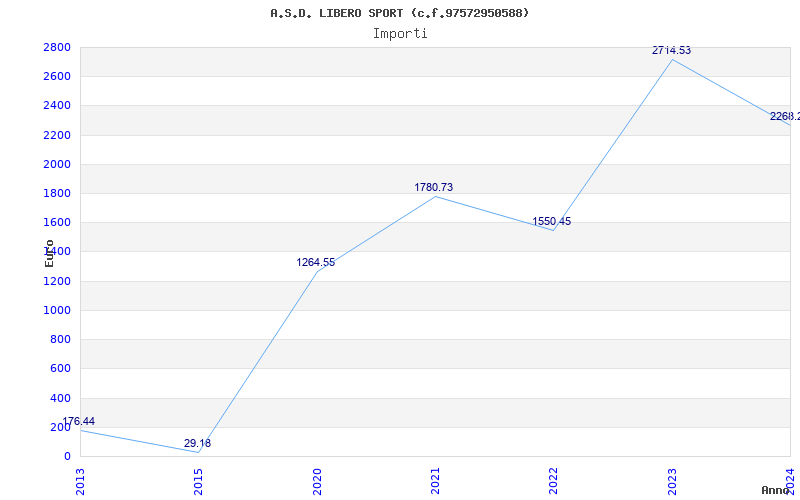Click the 2021 x-axis year label
This screenshot has height=500, width=800.
pyautogui.click(x=435, y=482)
